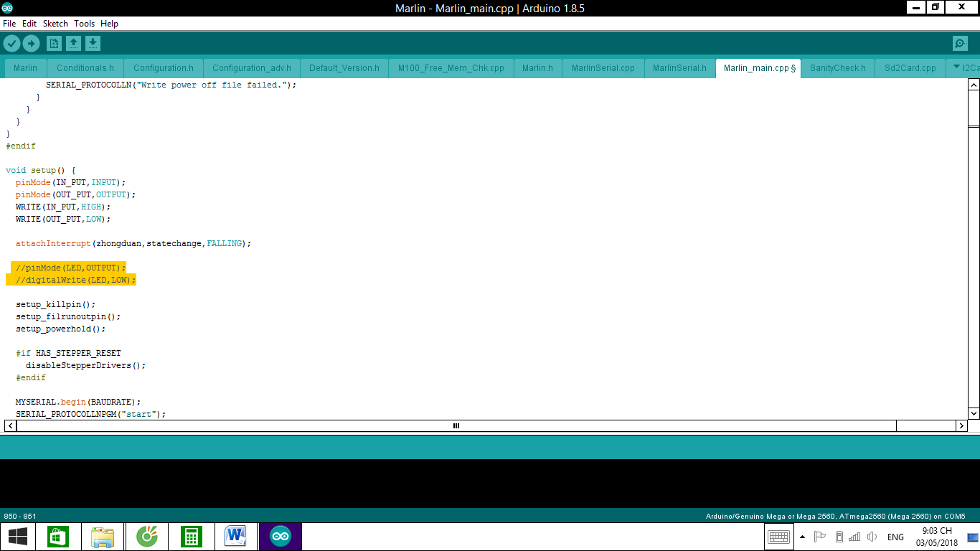This screenshot has width=980, height=551.
Task: Switch to the MarlinSerial.cpp tab
Action: pos(603,68)
